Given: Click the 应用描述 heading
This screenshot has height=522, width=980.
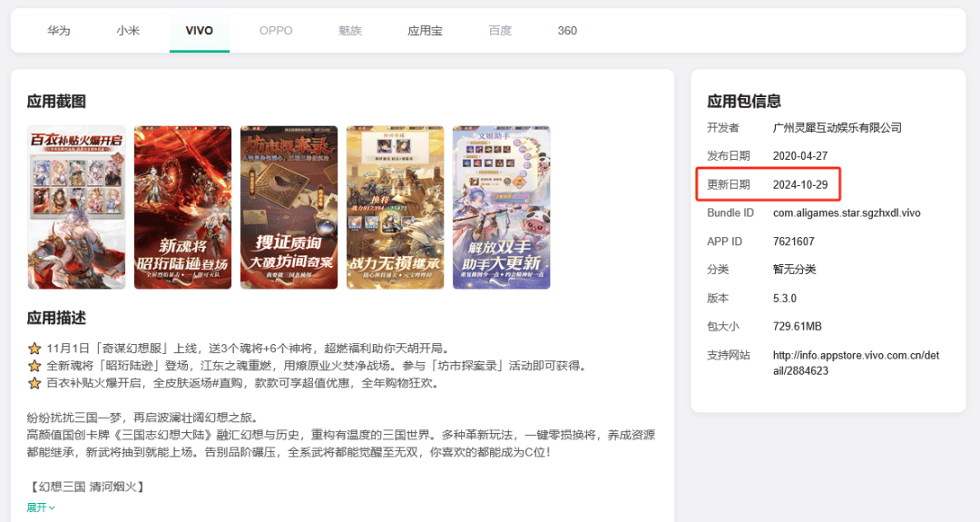Looking at the screenshot, I should pyautogui.click(x=56, y=318).
